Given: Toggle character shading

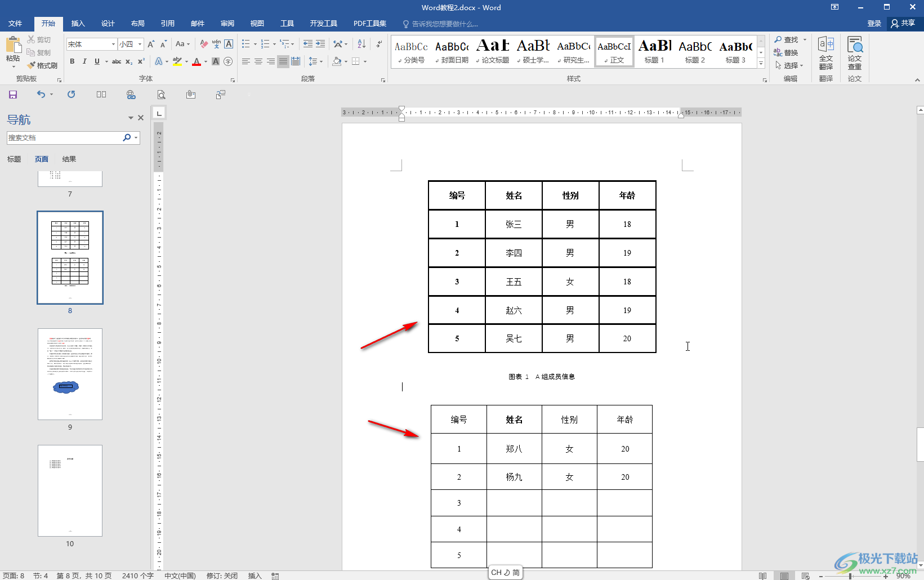Looking at the screenshot, I should [x=215, y=61].
